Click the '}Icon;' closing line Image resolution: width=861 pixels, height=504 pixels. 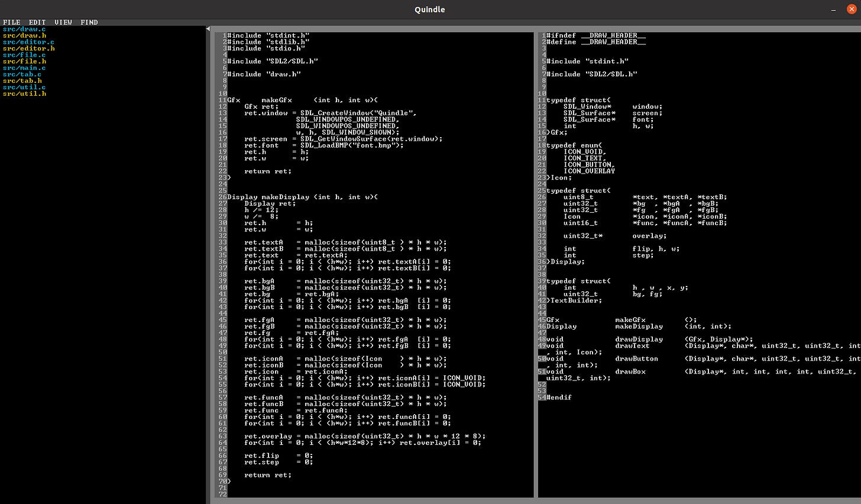(559, 178)
